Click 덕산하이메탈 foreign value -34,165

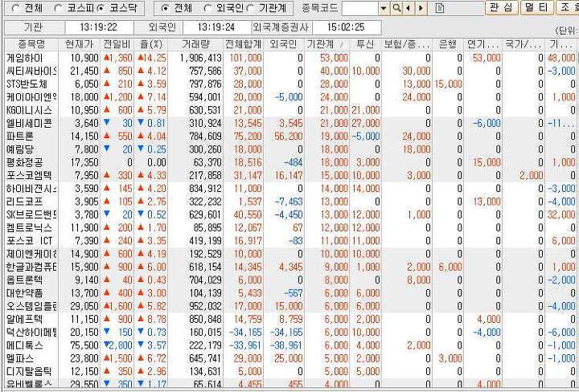[x=286, y=333]
